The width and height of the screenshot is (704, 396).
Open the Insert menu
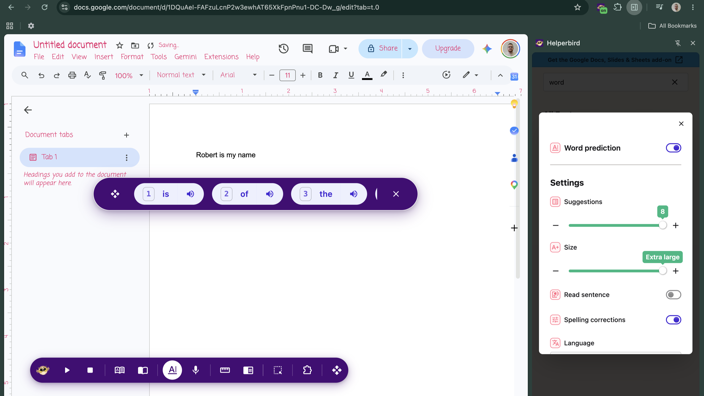(x=103, y=57)
